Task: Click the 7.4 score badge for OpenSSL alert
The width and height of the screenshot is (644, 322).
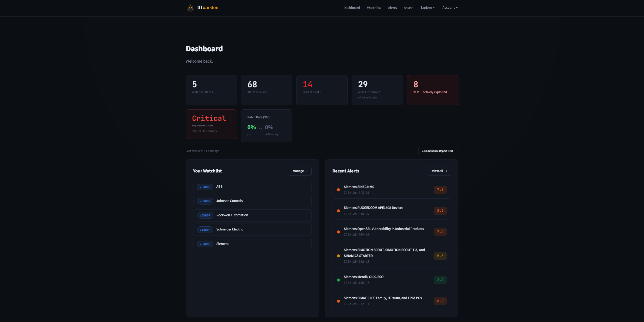Action: point(440,232)
